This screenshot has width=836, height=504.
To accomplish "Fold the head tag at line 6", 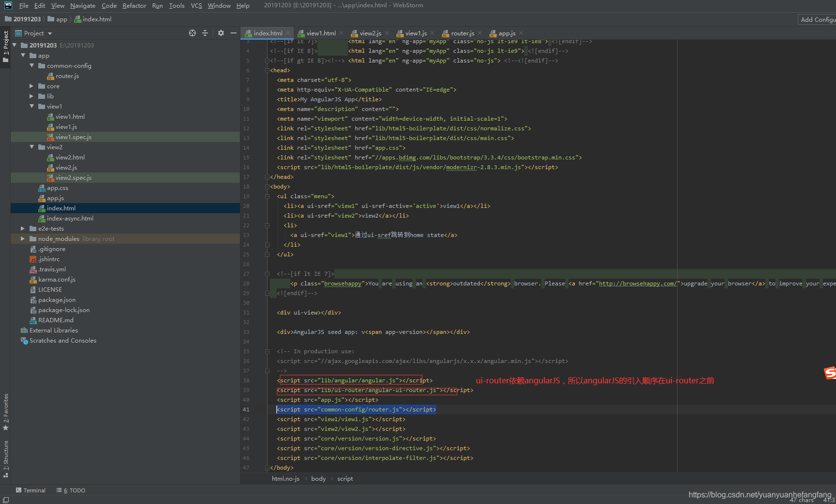I will 267,70.
